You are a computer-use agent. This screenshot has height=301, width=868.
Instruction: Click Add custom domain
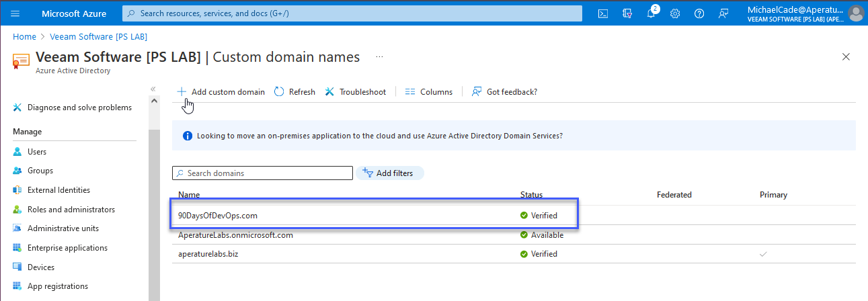[221, 92]
